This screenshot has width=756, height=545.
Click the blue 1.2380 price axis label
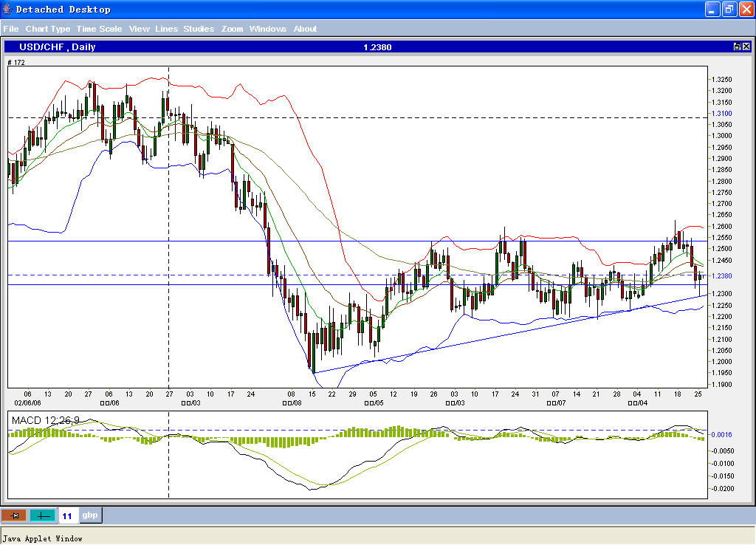pyautogui.click(x=722, y=276)
